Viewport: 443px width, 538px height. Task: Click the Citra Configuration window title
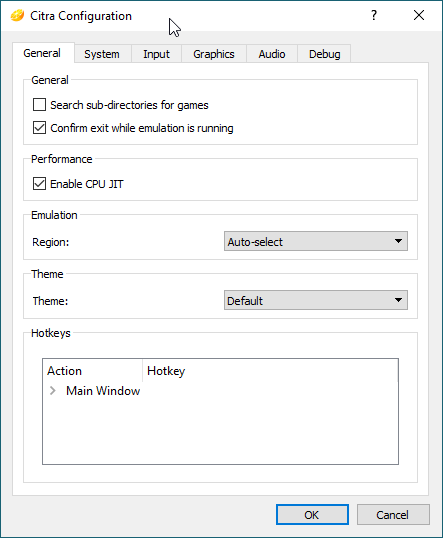click(81, 16)
